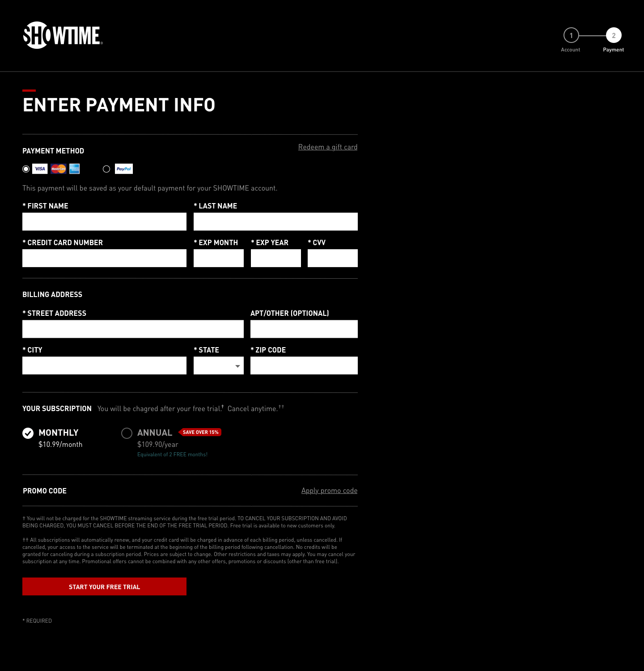
Task: Select the PayPal payment radio button
Action: [106, 169]
